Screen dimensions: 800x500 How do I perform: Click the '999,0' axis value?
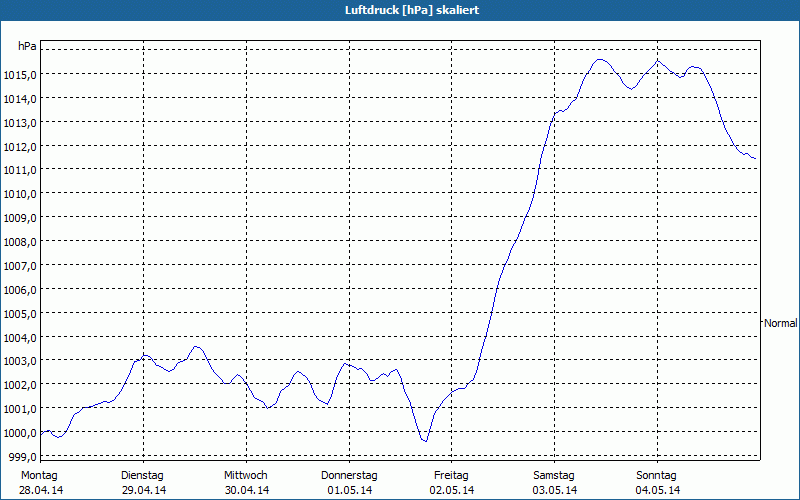(x=22, y=457)
